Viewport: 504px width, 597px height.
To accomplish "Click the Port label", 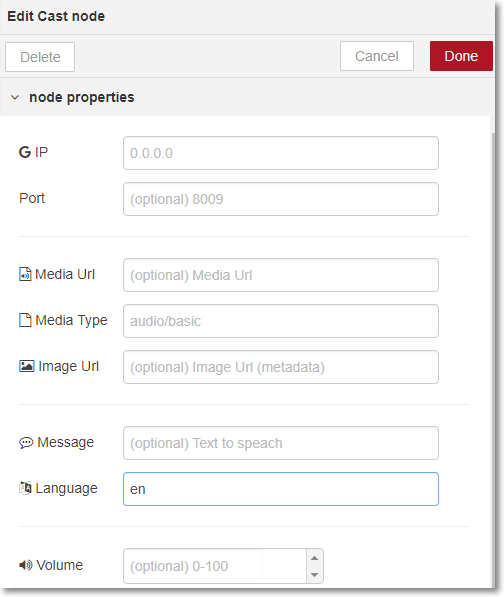I will coord(32,198).
